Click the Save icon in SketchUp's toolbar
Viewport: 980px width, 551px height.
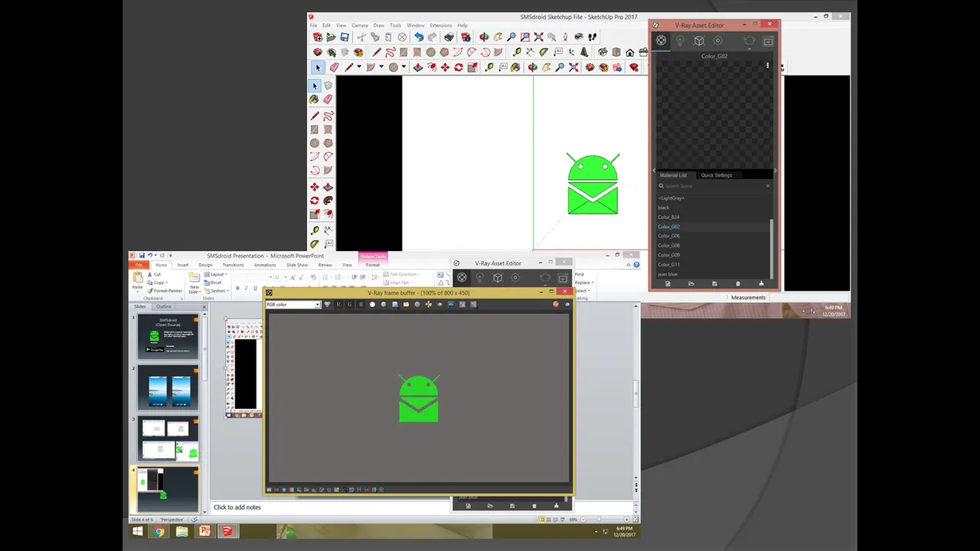345,37
